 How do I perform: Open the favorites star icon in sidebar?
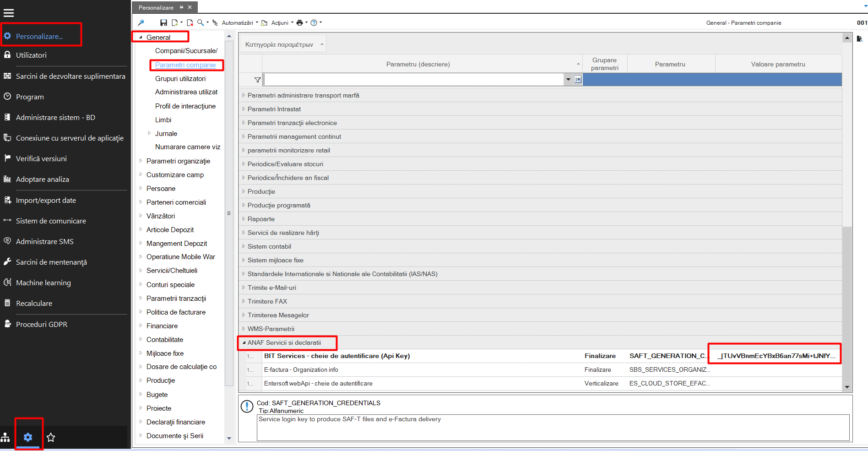(x=51, y=437)
